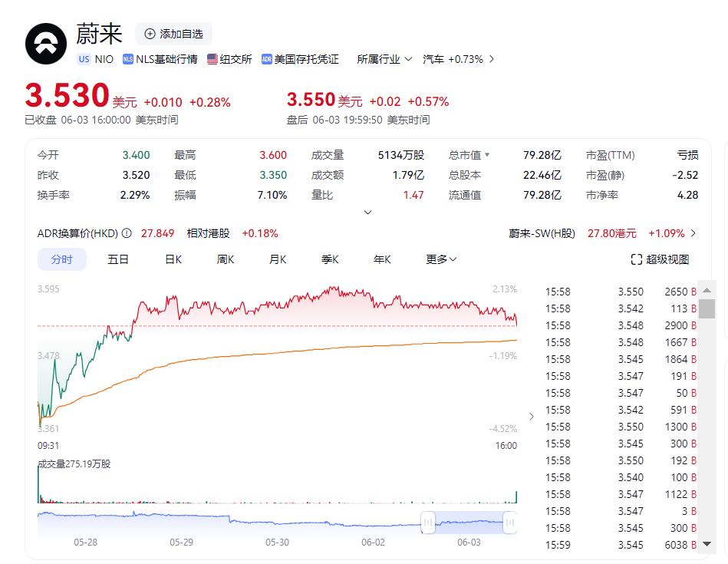Viewport: 728px width, 564px height.
Task: Expand more quote statistics chevron below the stats
Action: click(x=367, y=213)
